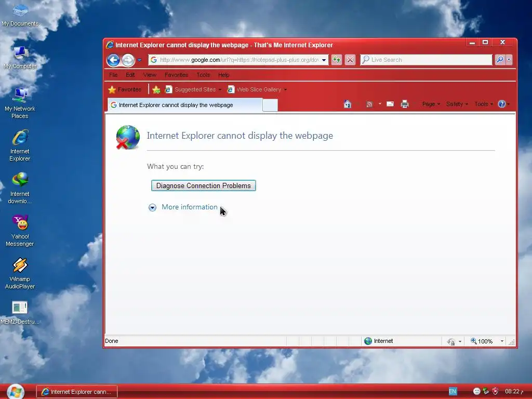Click the 100% zoom level button
532x399 pixels.
point(482,341)
